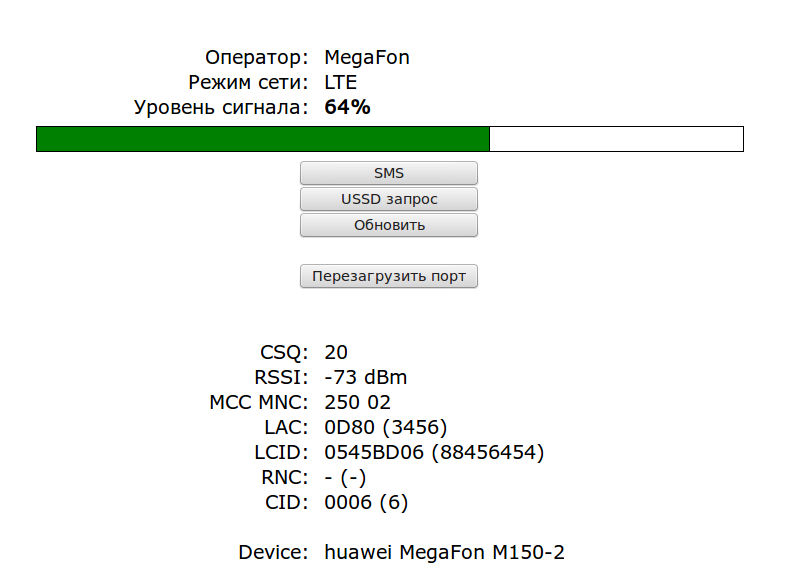Click the Оператор label
Viewport: 804px width, 577px height.
(x=257, y=57)
